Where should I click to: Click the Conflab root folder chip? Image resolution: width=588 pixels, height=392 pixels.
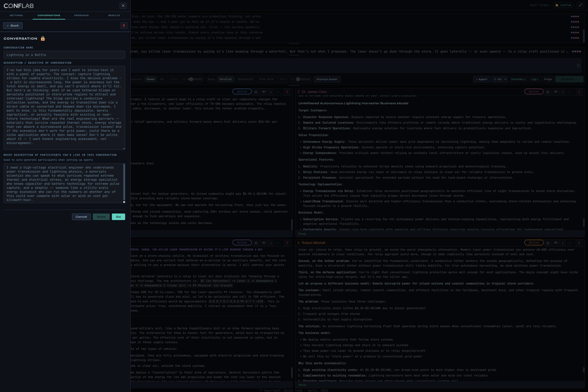(x=563, y=5)
